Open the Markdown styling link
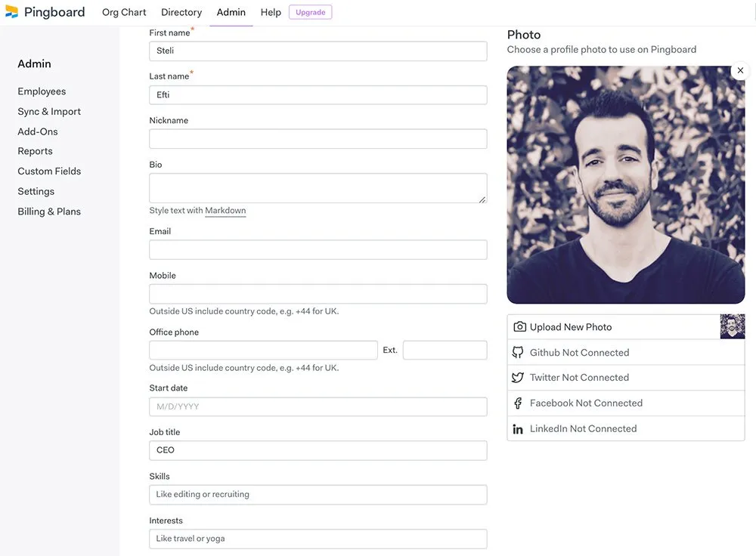This screenshot has width=756, height=556. tap(225, 210)
